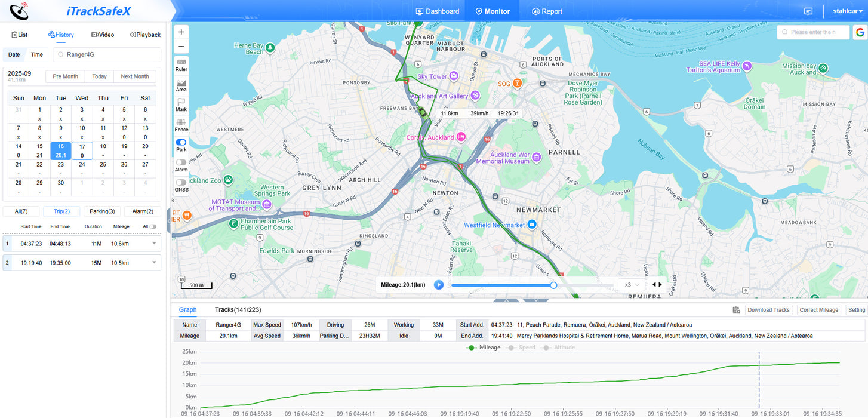Turn on the GNSS toggle
Screen dimensions: 868x418
pos(181,182)
